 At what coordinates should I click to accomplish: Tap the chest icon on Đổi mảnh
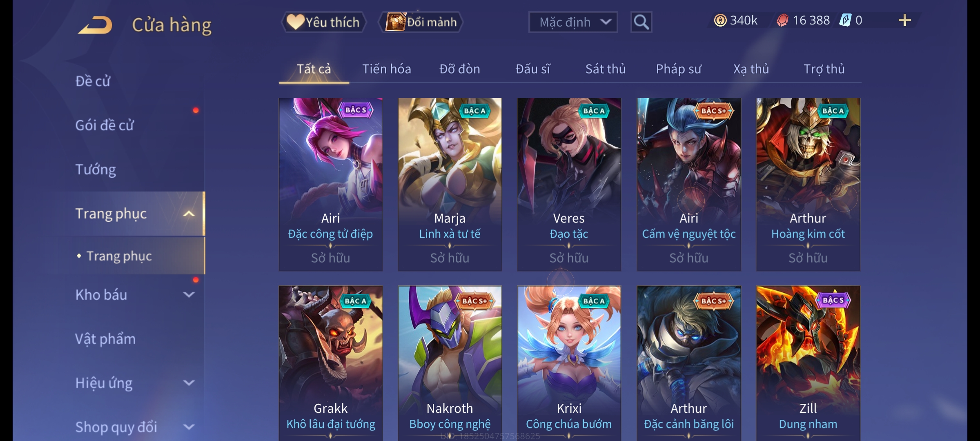[x=395, y=22]
